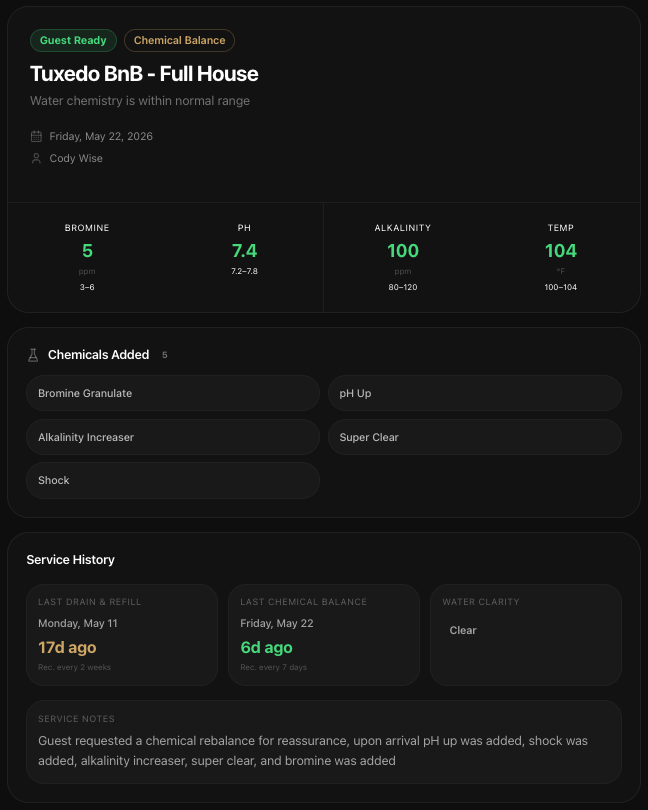This screenshot has width=648, height=810.
Task: Click the date Friday, May 22, 2026
Action: pyautogui.click(x=101, y=136)
